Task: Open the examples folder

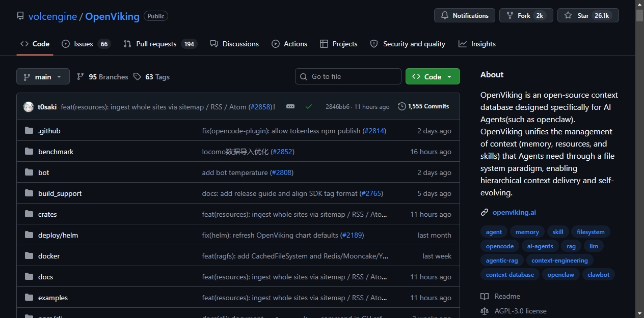Action: (53, 298)
